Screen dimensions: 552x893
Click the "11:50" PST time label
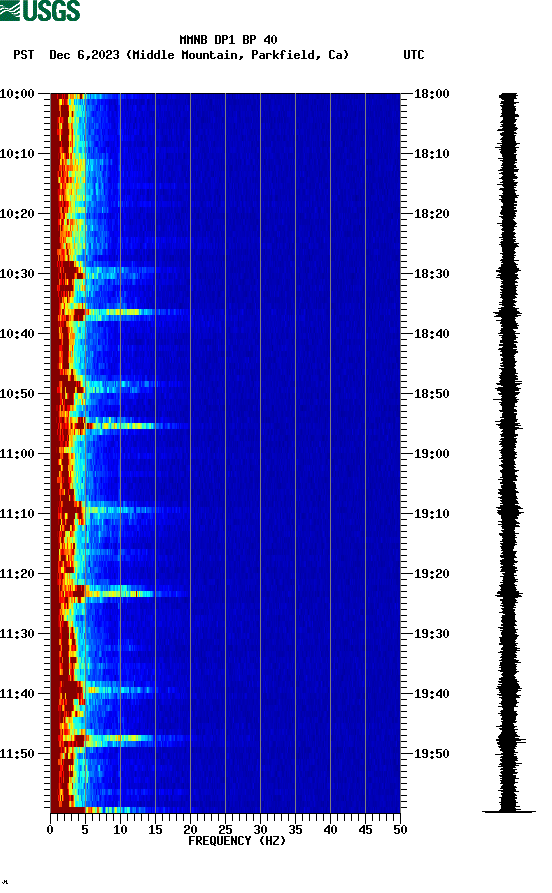17,753
